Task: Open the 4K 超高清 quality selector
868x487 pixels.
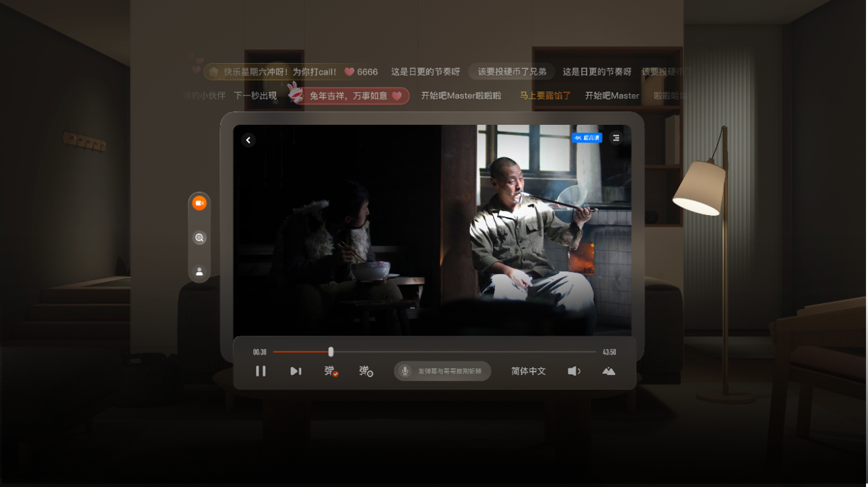Action: point(587,138)
